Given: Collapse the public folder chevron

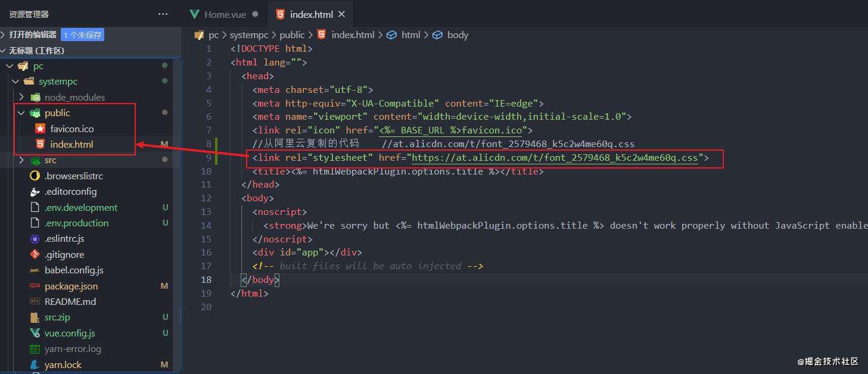Looking at the screenshot, I should point(21,113).
